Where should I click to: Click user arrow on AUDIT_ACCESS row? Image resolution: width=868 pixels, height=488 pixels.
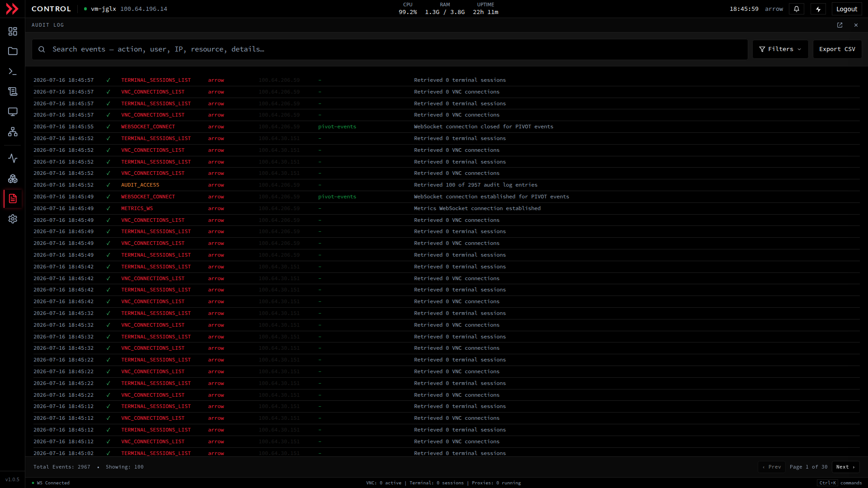coord(216,185)
